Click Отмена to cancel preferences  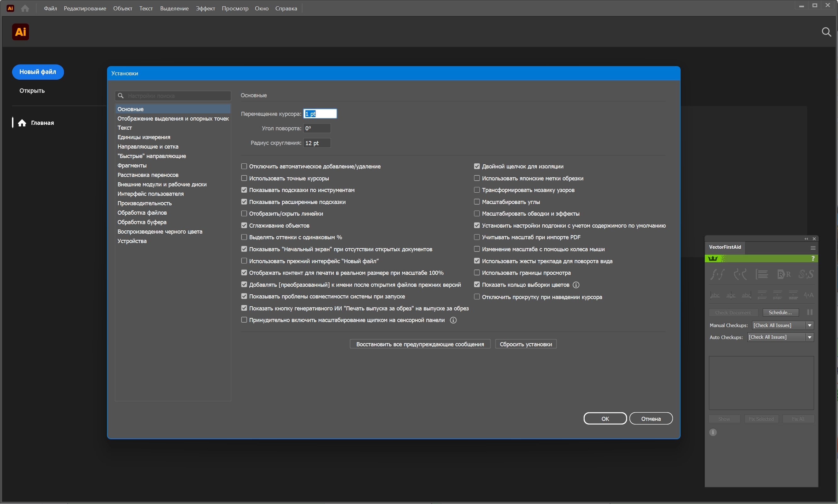(651, 419)
